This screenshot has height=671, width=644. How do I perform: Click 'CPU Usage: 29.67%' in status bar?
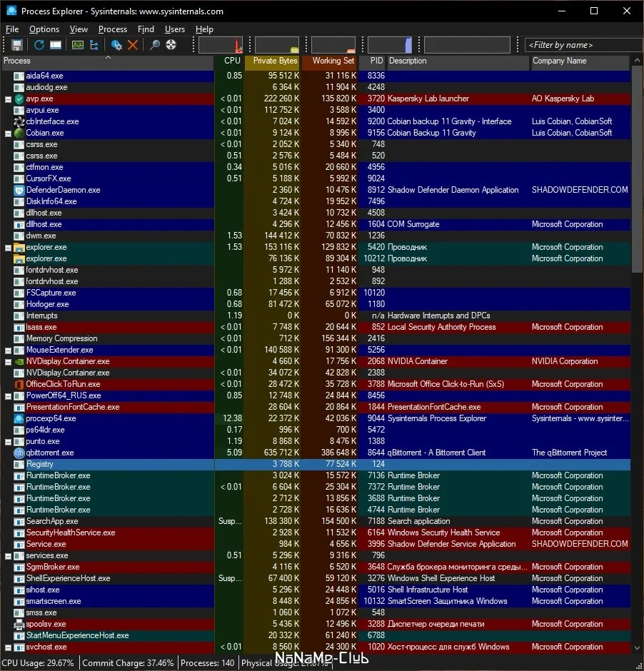[x=38, y=663]
